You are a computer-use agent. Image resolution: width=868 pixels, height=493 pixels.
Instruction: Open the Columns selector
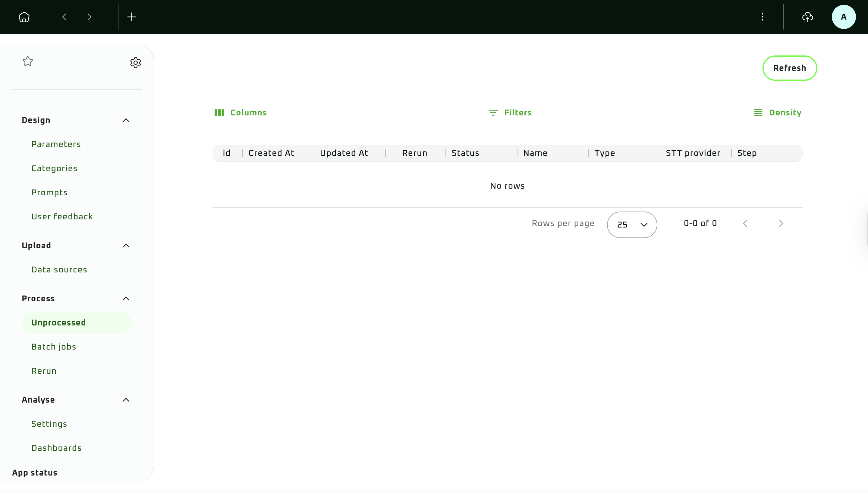pos(241,113)
